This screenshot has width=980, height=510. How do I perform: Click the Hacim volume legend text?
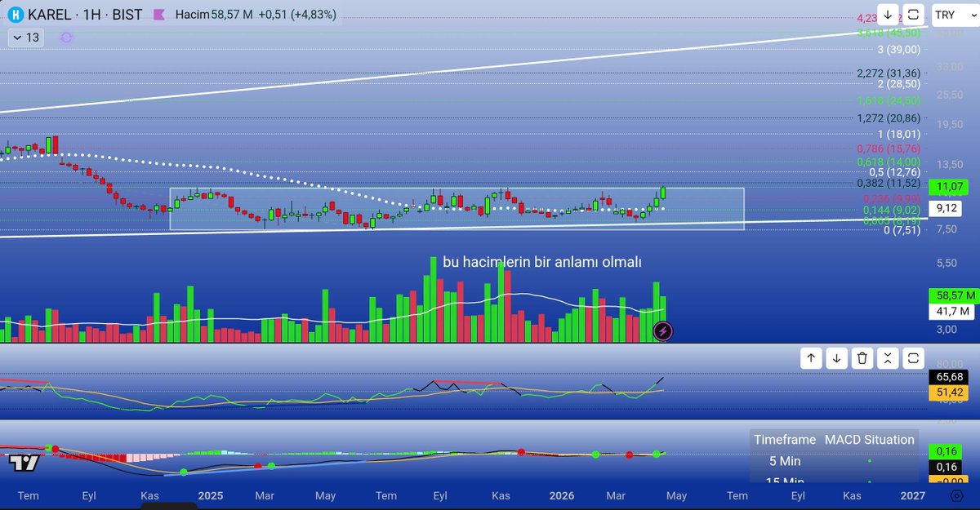tap(193, 15)
